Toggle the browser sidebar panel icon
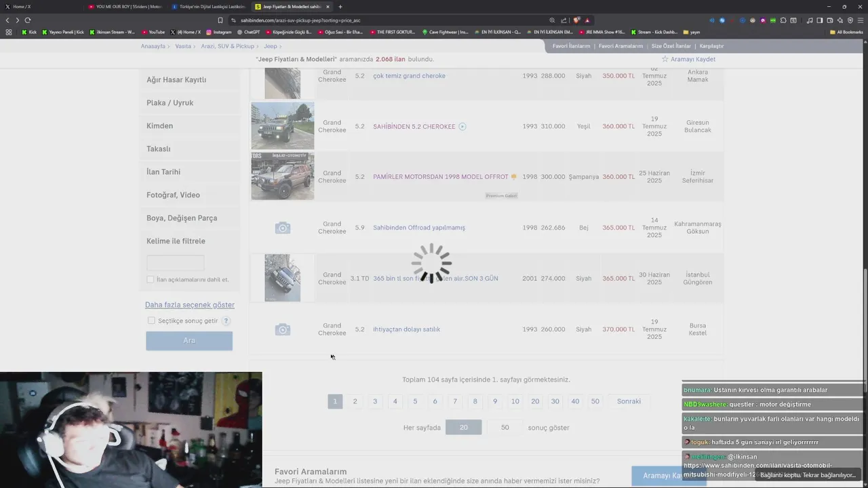 click(x=820, y=20)
